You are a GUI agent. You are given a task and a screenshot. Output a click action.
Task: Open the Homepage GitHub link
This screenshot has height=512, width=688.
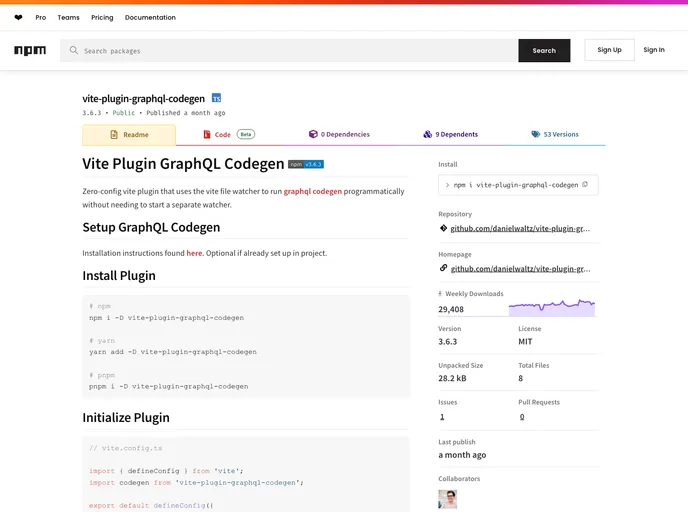[520, 269]
